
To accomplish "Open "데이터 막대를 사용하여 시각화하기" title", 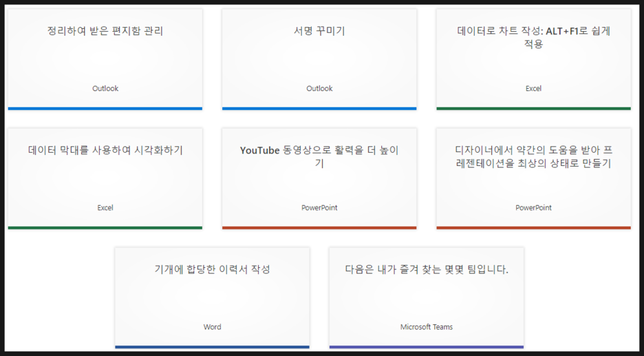I will 105,150.
